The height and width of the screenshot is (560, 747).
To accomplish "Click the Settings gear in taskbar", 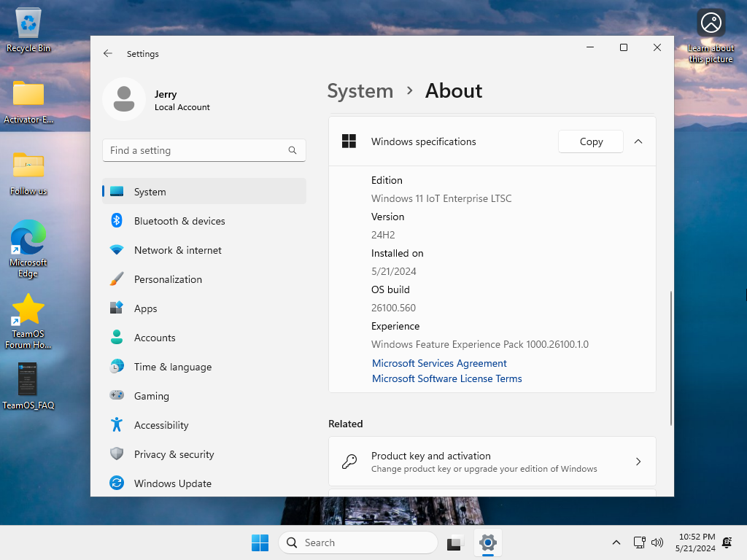I will [488, 542].
